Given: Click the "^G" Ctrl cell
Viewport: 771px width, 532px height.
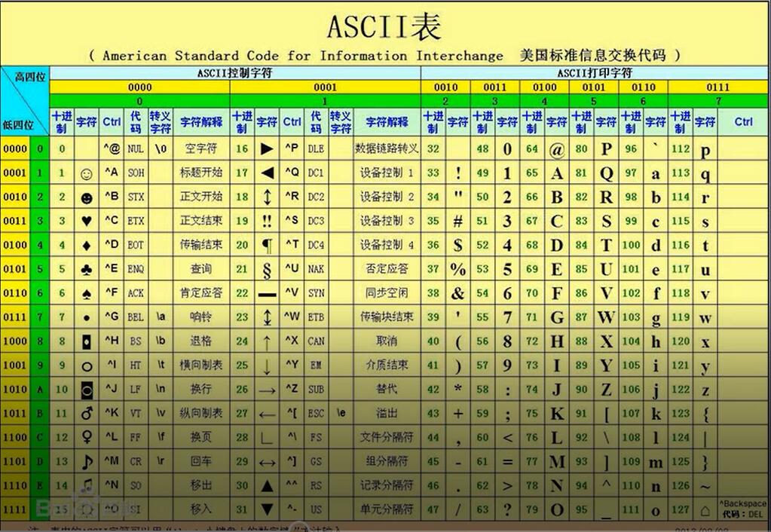Looking at the screenshot, I should point(112,316).
